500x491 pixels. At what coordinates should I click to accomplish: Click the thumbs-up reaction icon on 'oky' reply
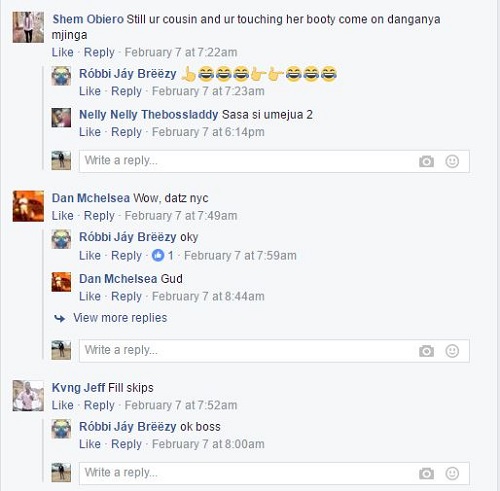(x=158, y=256)
